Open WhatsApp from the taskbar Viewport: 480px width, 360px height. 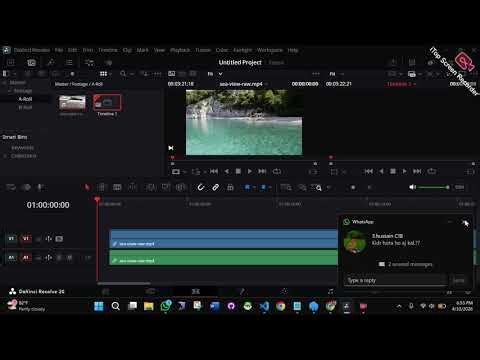166,306
